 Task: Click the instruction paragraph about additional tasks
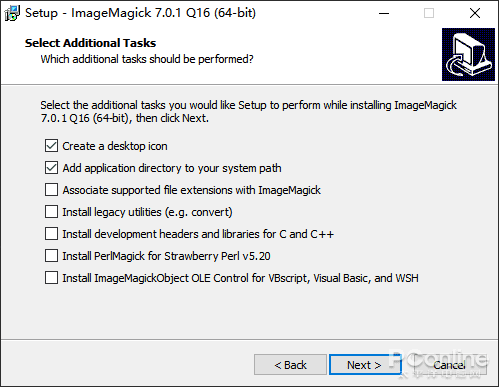[248, 112]
